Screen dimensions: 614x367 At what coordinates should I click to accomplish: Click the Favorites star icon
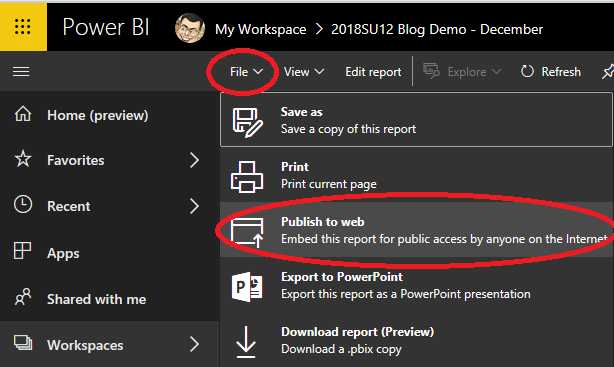(23, 159)
